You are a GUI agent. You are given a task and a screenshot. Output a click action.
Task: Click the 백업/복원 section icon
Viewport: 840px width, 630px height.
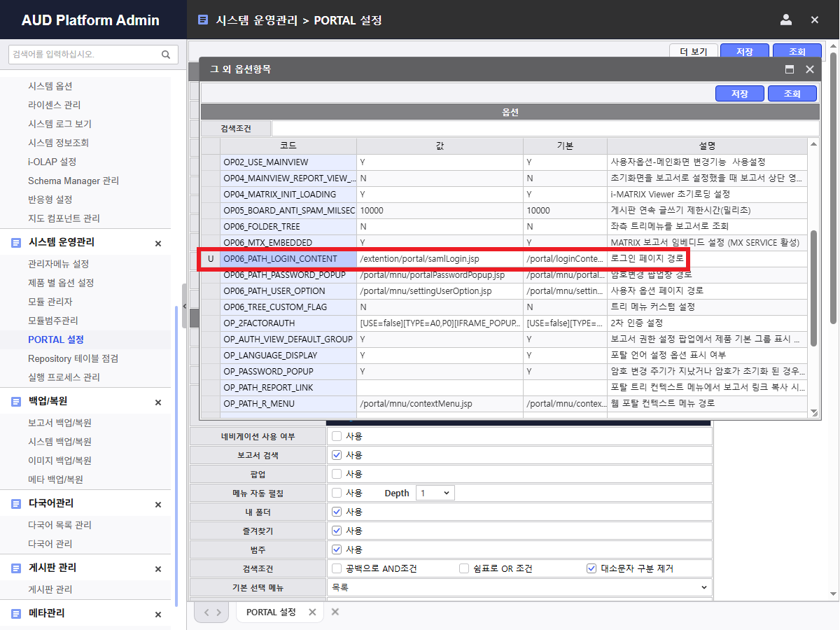tap(16, 402)
